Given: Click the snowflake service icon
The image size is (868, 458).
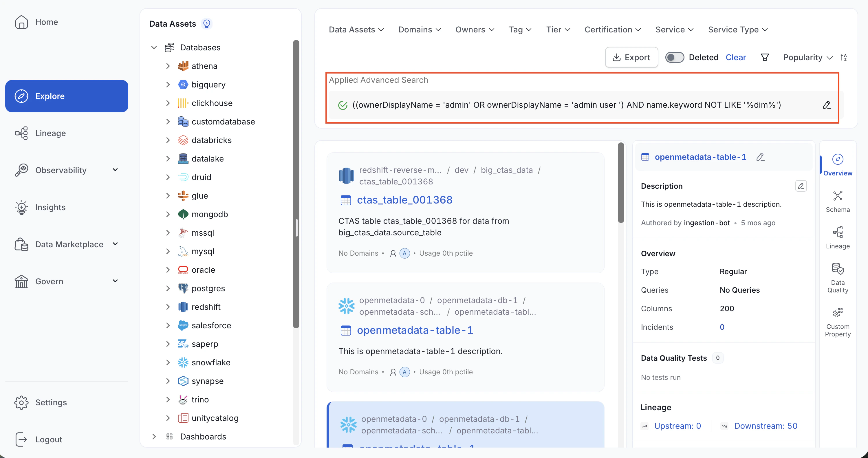Looking at the screenshot, I should pos(183,363).
